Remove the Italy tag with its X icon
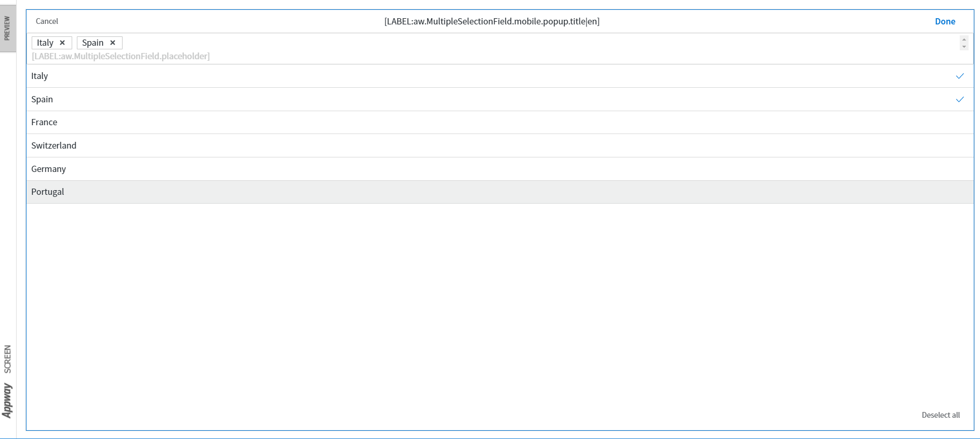980x439 pixels. point(62,43)
